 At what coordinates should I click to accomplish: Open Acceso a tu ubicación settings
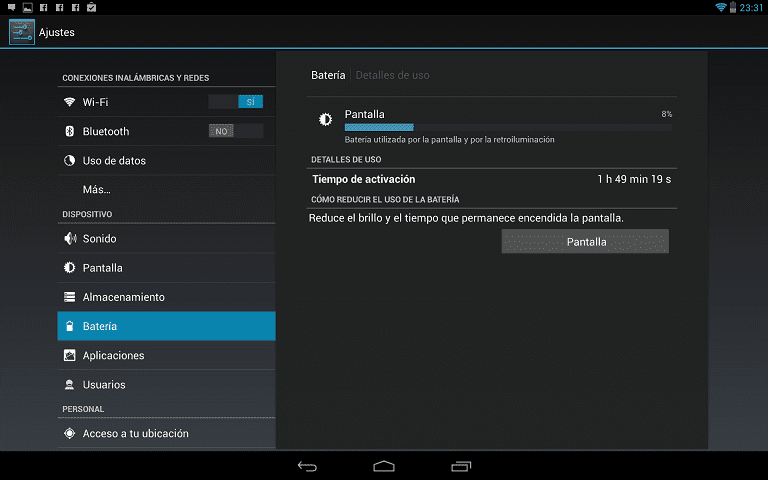pos(167,433)
